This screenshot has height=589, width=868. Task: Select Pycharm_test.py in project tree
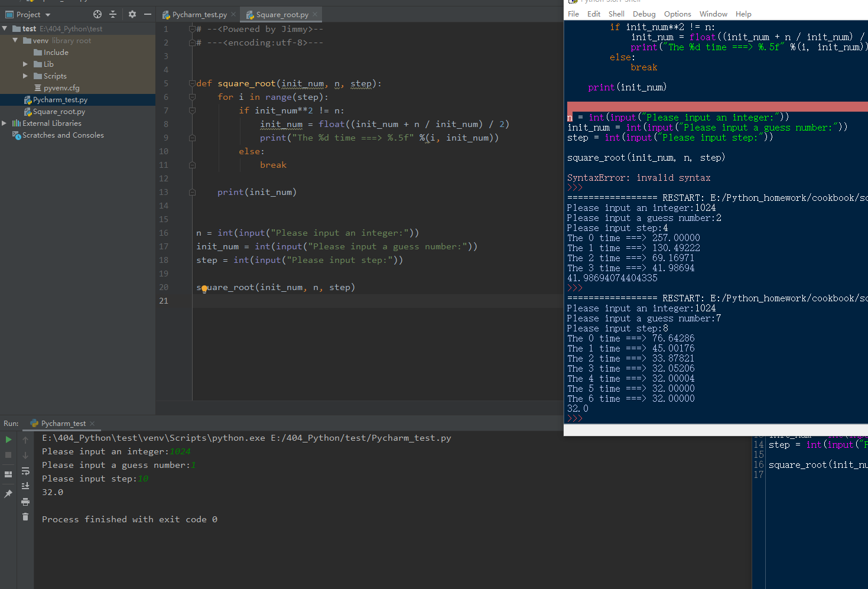(56, 99)
